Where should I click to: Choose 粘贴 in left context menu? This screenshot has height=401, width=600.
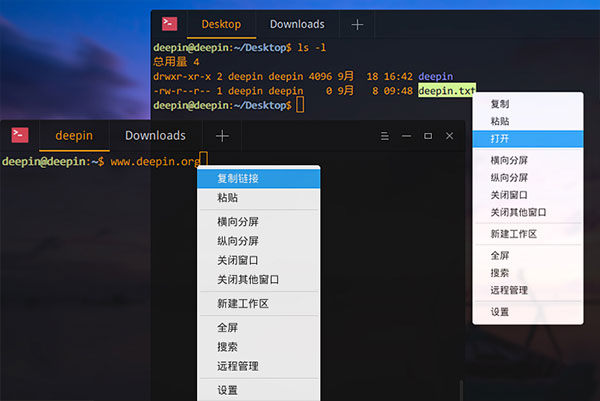pyautogui.click(x=259, y=198)
